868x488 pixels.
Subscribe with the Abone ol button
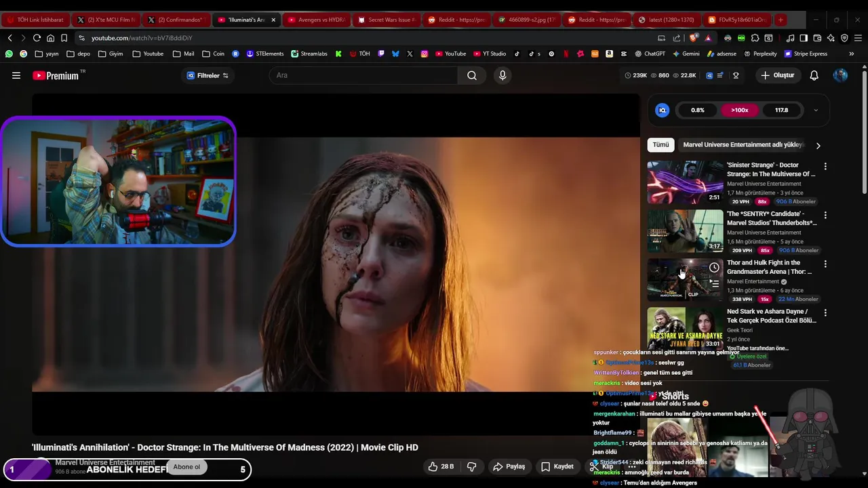coord(186,466)
